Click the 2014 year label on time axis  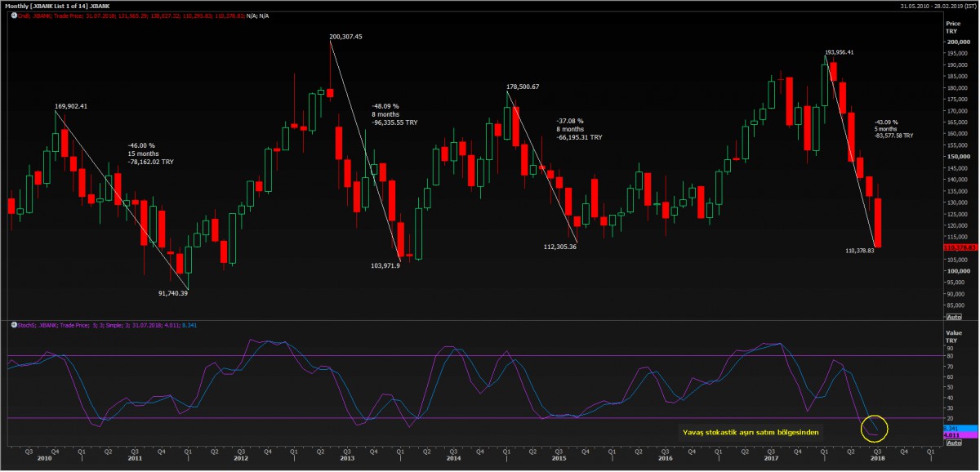pyautogui.click(x=453, y=459)
